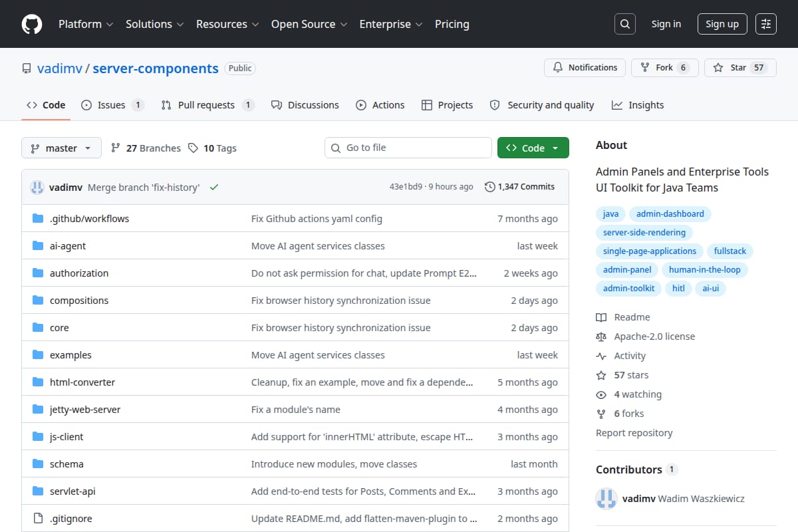Open commit message "Fix a module's name"
The image size is (798, 532).
[x=296, y=409]
